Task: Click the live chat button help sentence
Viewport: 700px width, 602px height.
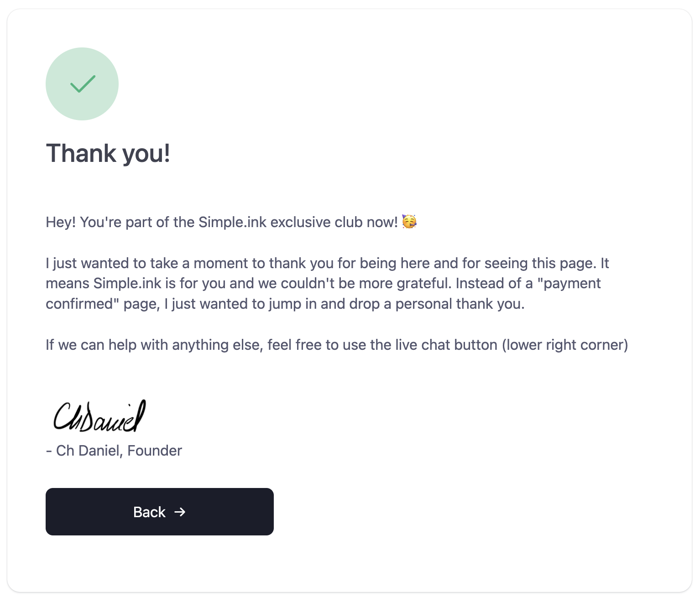Action: point(337,345)
